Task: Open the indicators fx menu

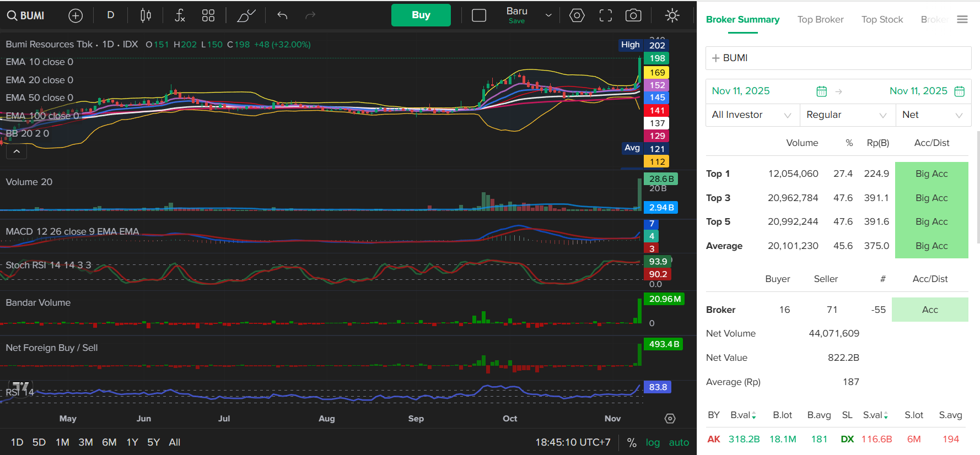Action: click(x=180, y=15)
